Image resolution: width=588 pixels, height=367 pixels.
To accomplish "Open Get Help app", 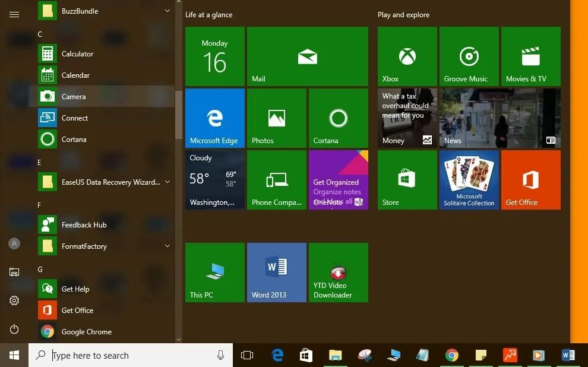I will coord(101,289).
